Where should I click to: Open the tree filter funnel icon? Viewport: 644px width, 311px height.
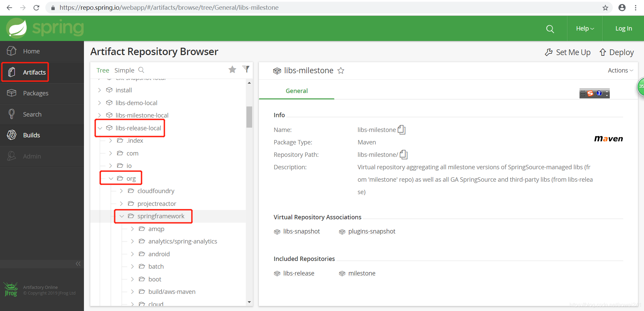tap(246, 69)
